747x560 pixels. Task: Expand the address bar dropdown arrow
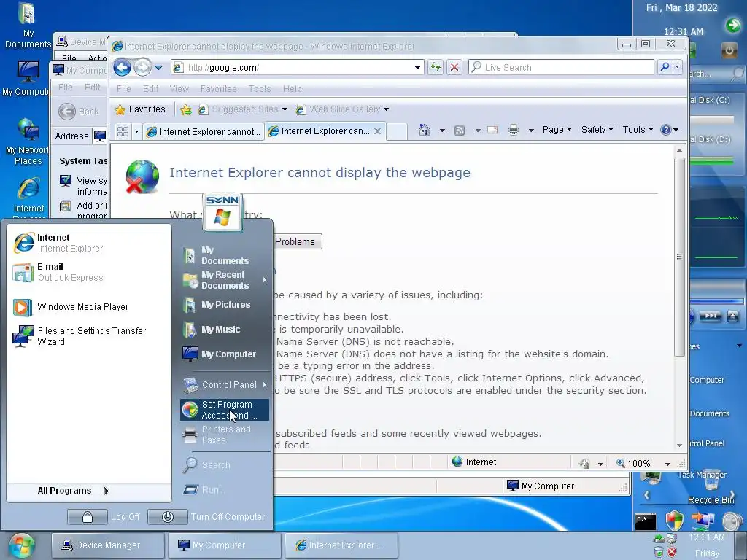pyautogui.click(x=417, y=68)
